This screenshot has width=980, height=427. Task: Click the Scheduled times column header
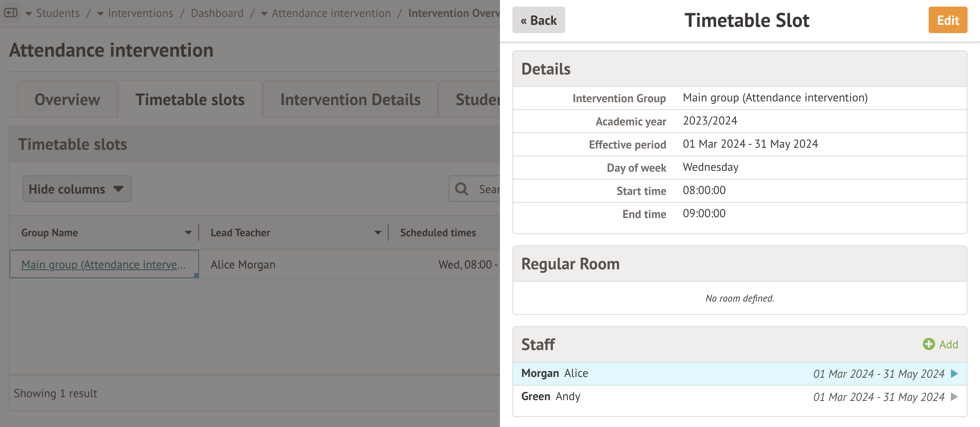point(438,233)
